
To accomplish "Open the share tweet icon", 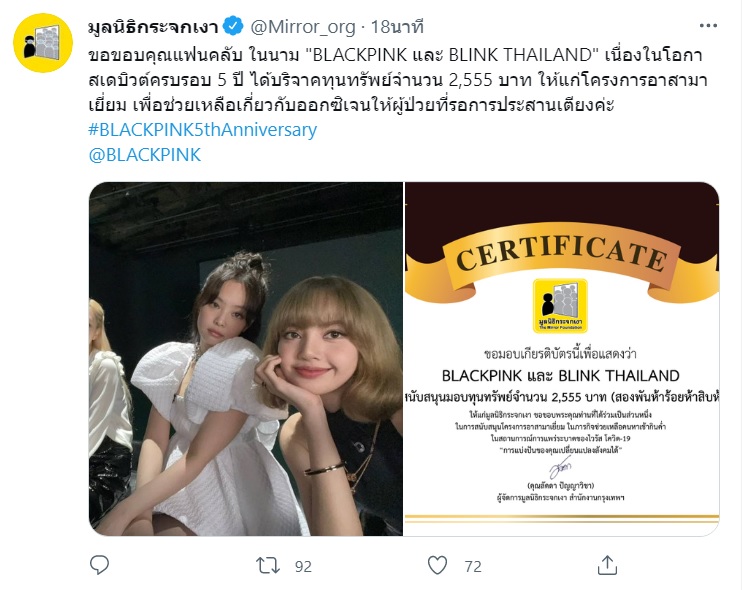I will (x=607, y=565).
